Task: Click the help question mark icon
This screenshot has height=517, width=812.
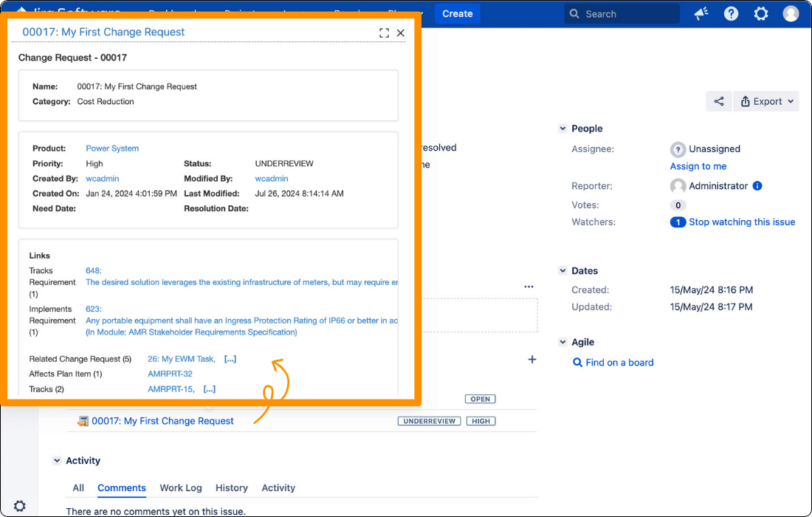Action: click(x=731, y=13)
